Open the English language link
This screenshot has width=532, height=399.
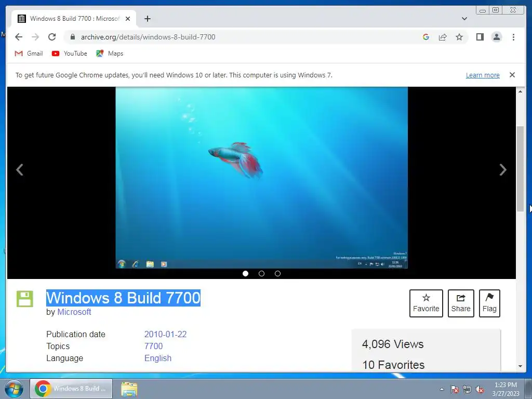(158, 358)
